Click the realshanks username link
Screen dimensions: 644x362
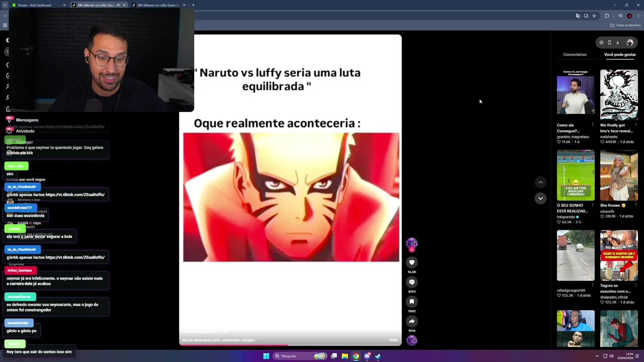coord(609,137)
